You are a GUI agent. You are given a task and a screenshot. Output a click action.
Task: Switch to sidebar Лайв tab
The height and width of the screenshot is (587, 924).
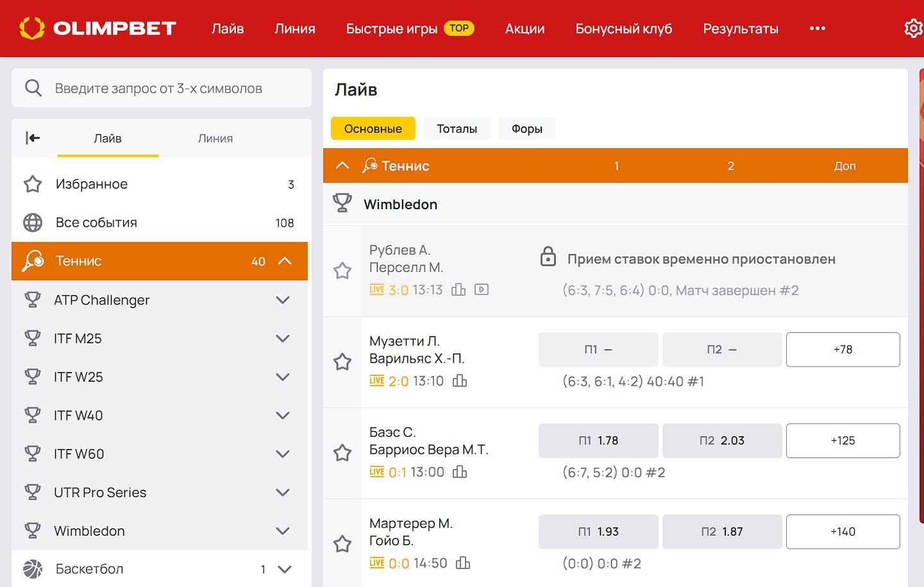(108, 138)
